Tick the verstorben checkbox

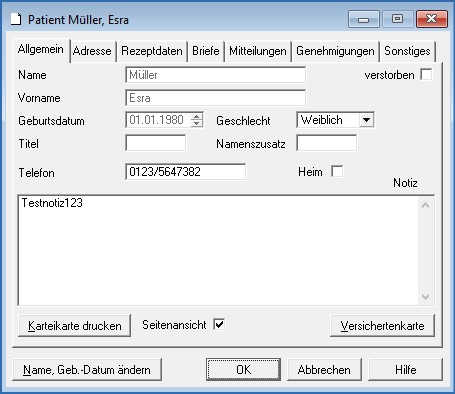[426, 74]
